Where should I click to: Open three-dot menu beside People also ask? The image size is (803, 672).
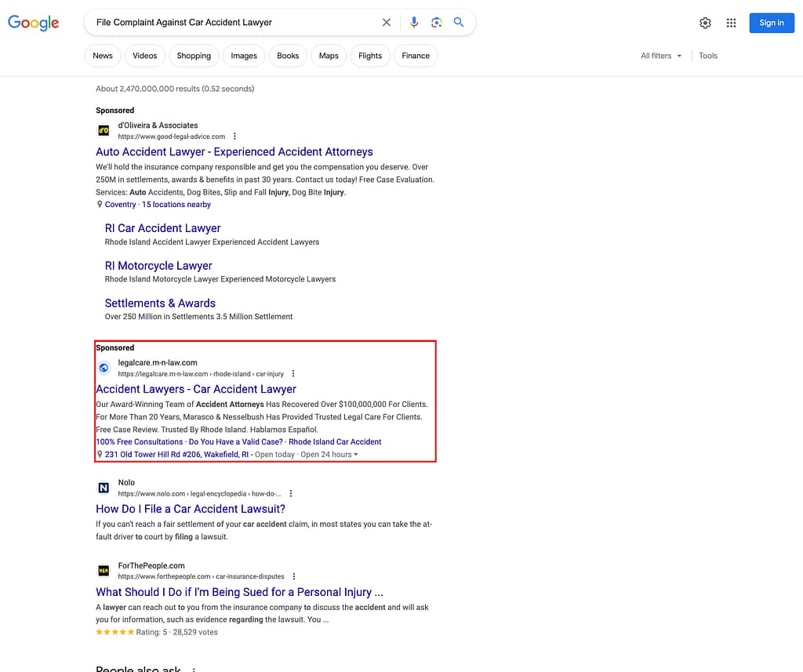point(194,668)
